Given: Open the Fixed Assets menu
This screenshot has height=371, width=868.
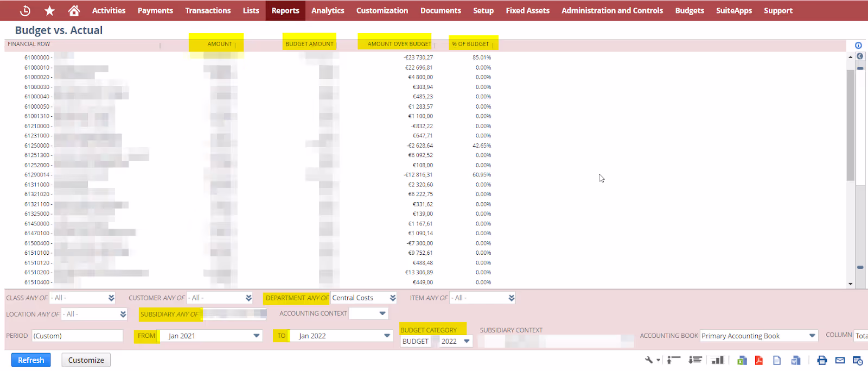Looking at the screenshot, I should pyautogui.click(x=527, y=10).
